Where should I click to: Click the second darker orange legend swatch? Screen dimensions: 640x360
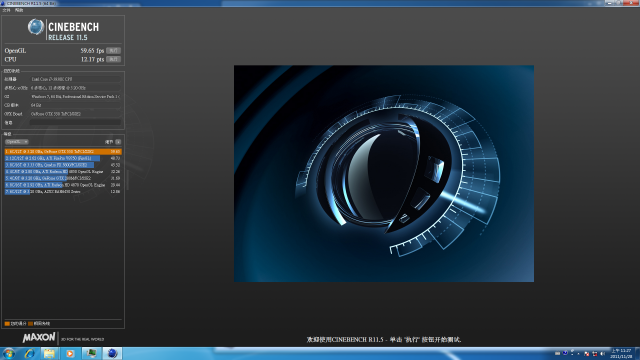click(x=30, y=324)
